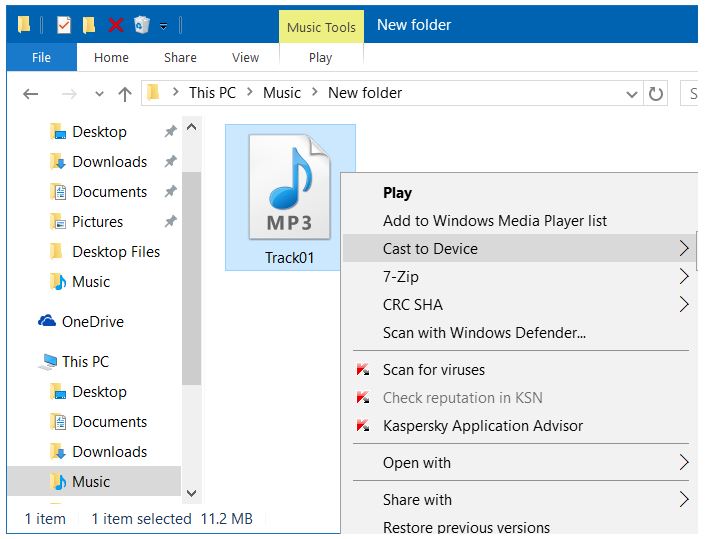
Task: Switch to the Share ribbon tab
Action: [x=180, y=57]
